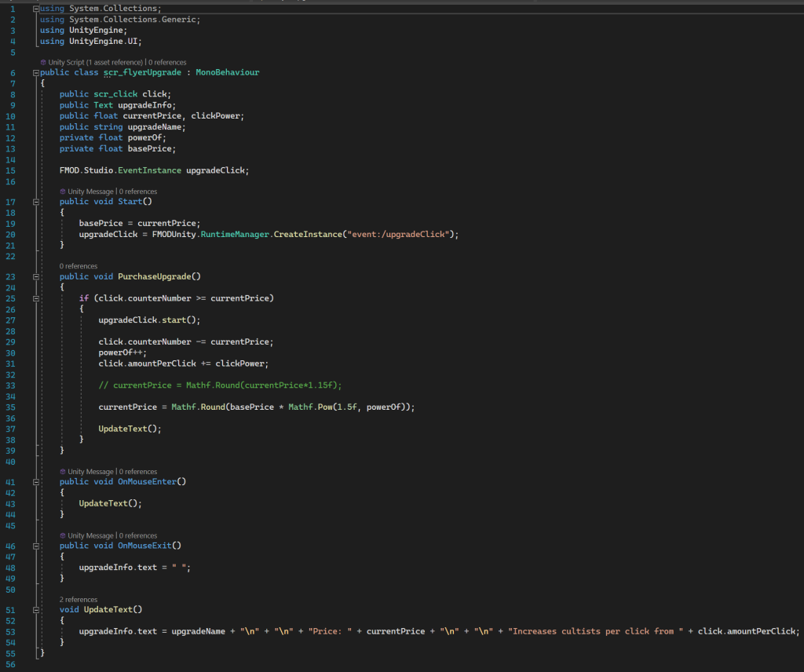Screen dimensions: 804x672
Task: Click the Unity Message icon above Start method
Action: pyautogui.click(x=63, y=192)
